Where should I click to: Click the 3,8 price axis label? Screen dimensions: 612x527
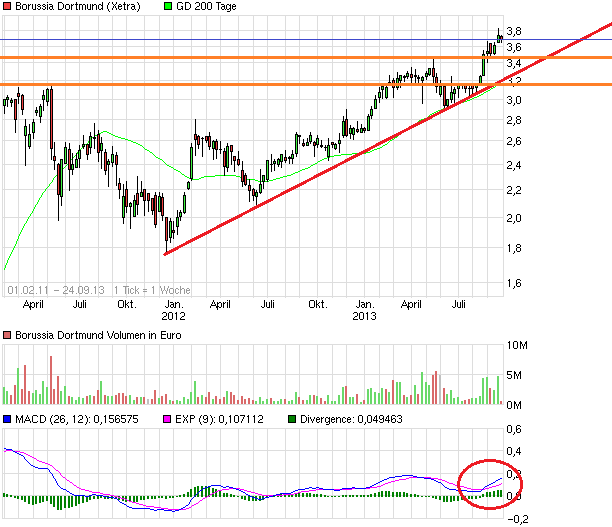514,31
